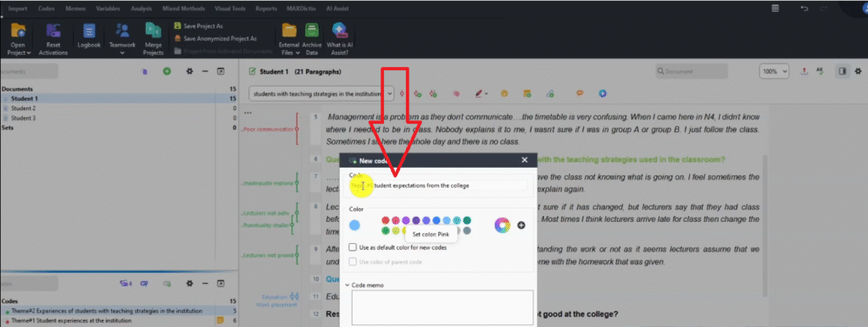This screenshot has height=327, width=868.
Task: Click the plus icon to add a color
Action: tap(521, 225)
